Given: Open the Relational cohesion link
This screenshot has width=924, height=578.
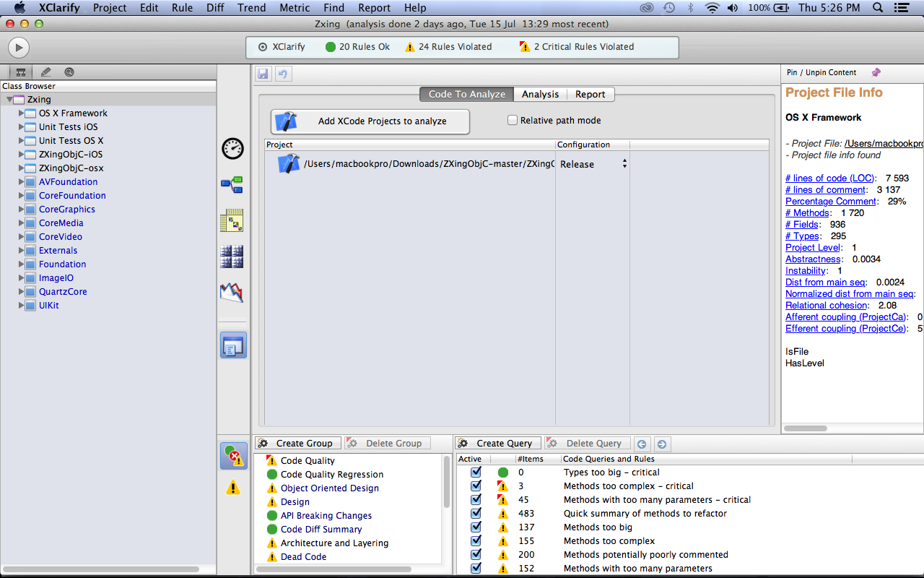Looking at the screenshot, I should tap(827, 306).
